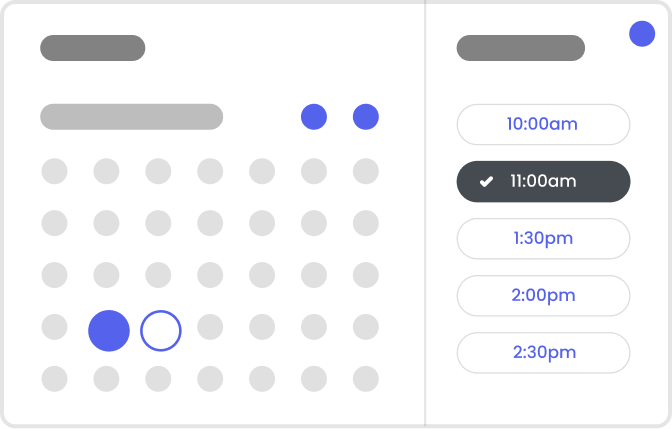Click the checkmark icon on 11:00am
The width and height of the screenshot is (672, 429).
click(486, 182)
